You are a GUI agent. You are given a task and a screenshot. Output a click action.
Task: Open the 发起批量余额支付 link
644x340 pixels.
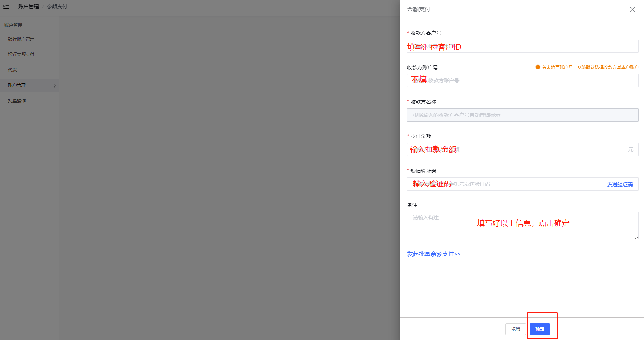433,254
